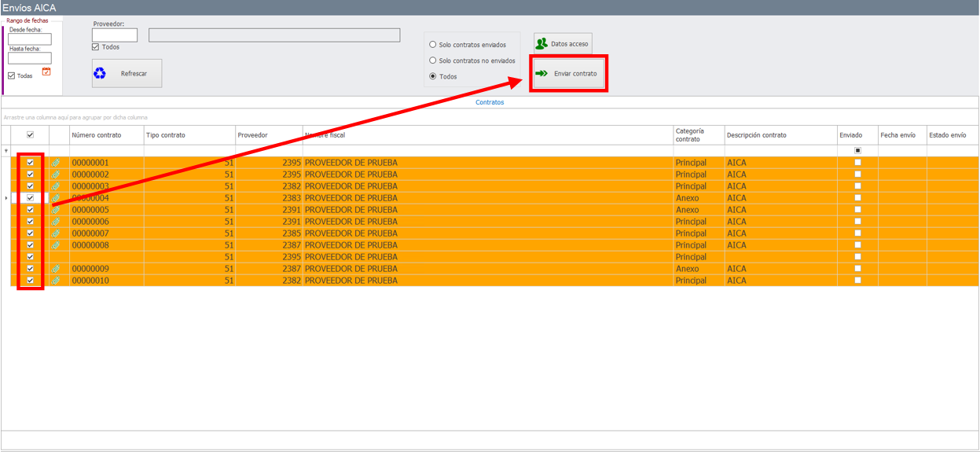Image resolution: width=980 pixels, height=452 pixels.
Task: Toggle the Todos checkbox under Proveedor
Action: point(96,47)
